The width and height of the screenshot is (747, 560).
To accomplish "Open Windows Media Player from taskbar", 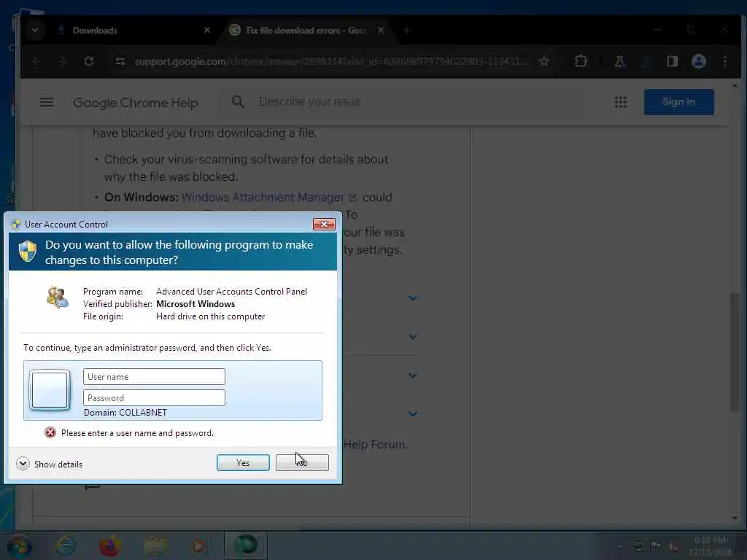I will pyautogui.click(x=199, y=545).
